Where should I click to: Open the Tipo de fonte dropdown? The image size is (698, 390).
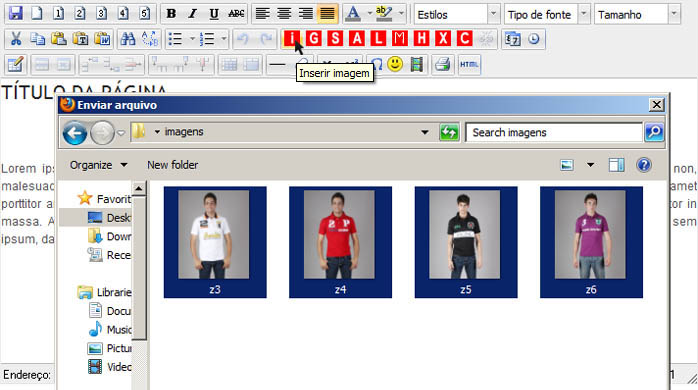(547, 14)
